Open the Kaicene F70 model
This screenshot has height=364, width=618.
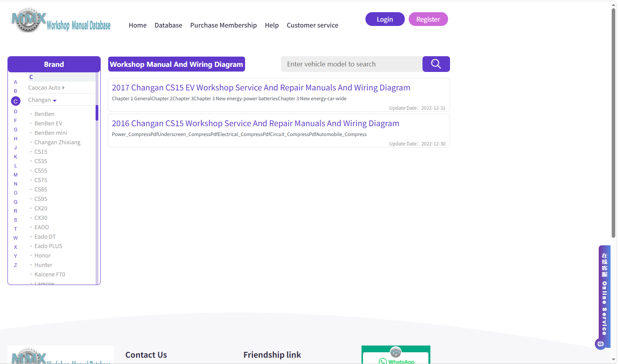point(50,274)
